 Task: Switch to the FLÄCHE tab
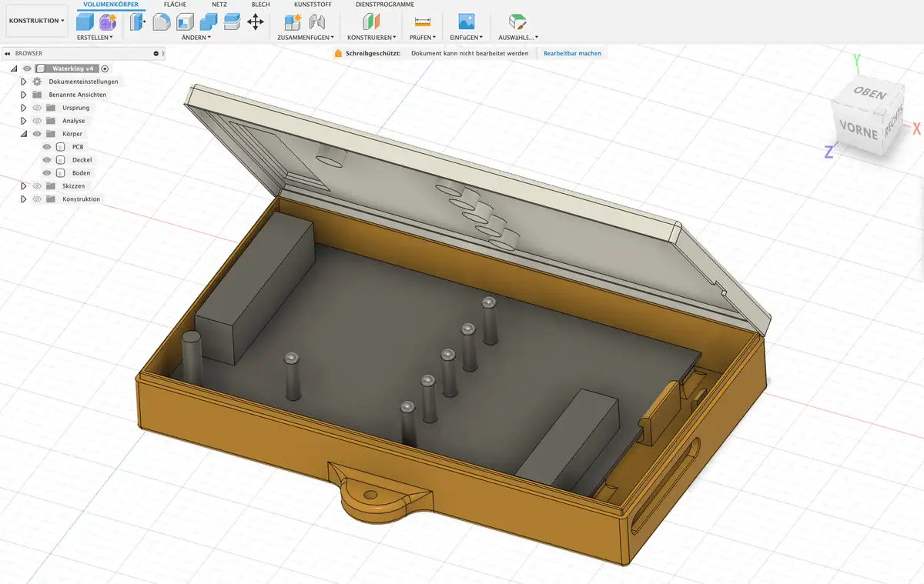click(175, 5)
